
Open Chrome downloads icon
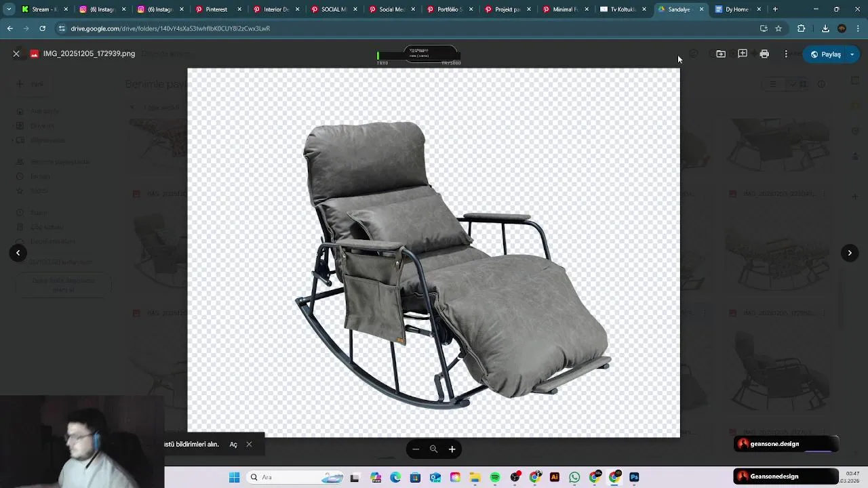click(825, 28)
